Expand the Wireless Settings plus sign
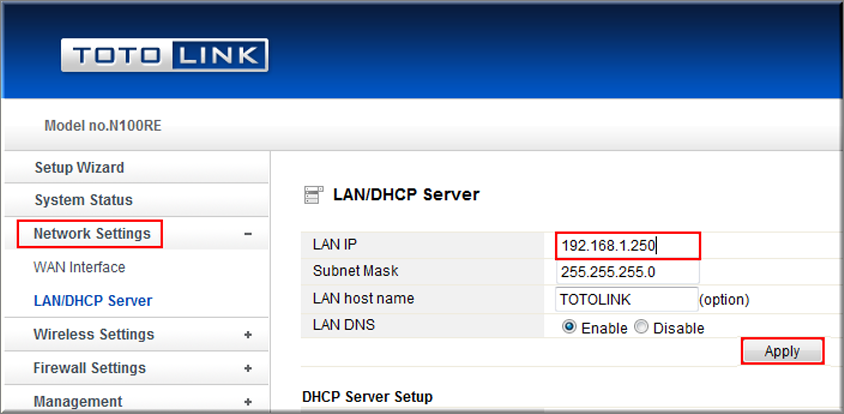This screenshot has width=844, height=414. 248,334
